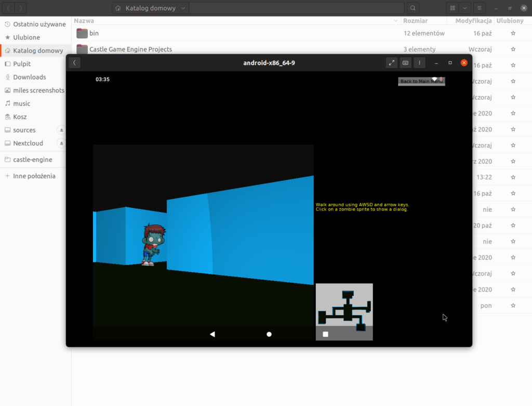532x406 pixels.
Task: Star the bin folder as favorite
Action: pos(513,33)
